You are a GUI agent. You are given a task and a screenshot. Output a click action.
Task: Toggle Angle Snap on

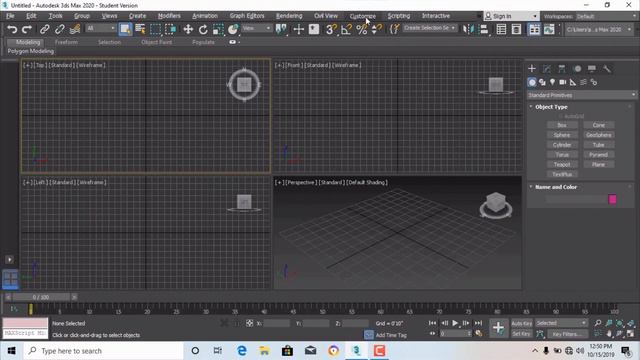pyautogui.click(x=346, y=29)
